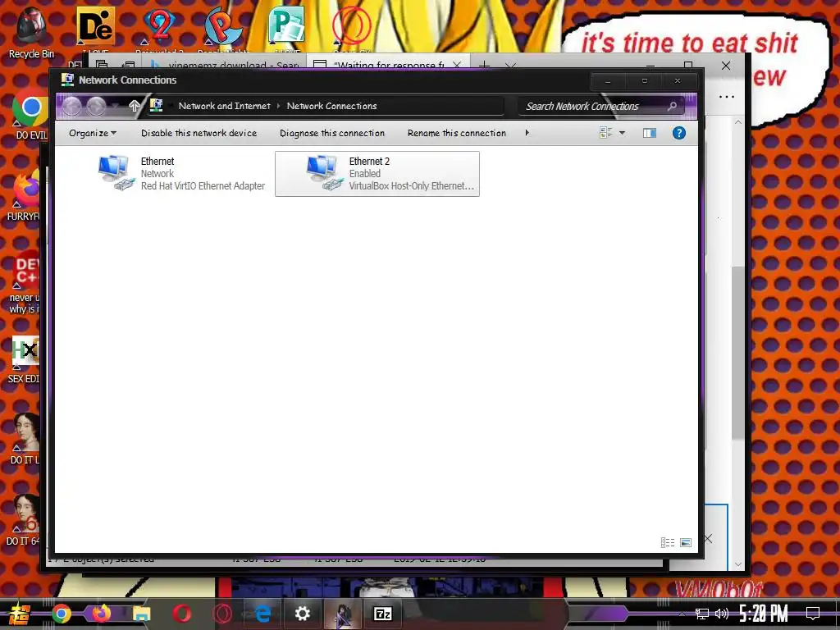
Task: Click the address bar Network Connections icon
Action: coord(156,106)
